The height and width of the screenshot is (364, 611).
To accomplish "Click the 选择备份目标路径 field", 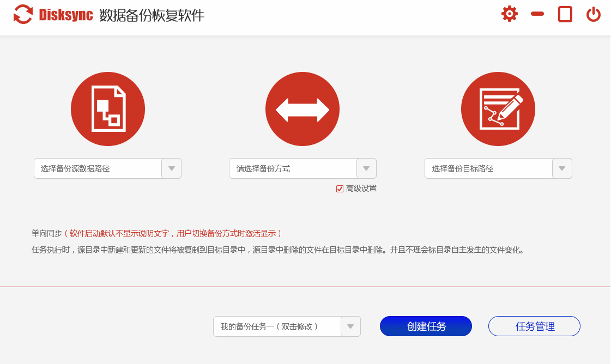I will 489,168.
